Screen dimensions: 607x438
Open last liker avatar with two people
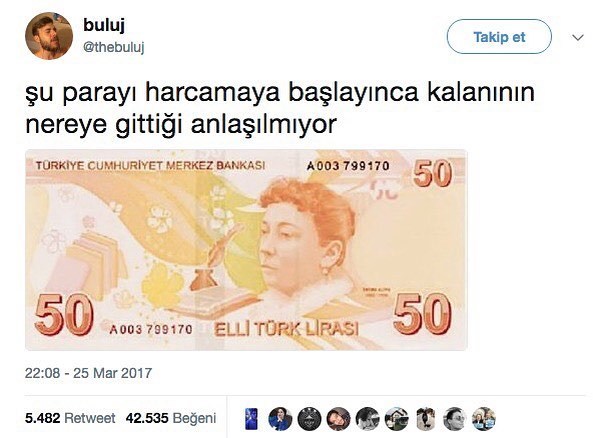point(484,419)
